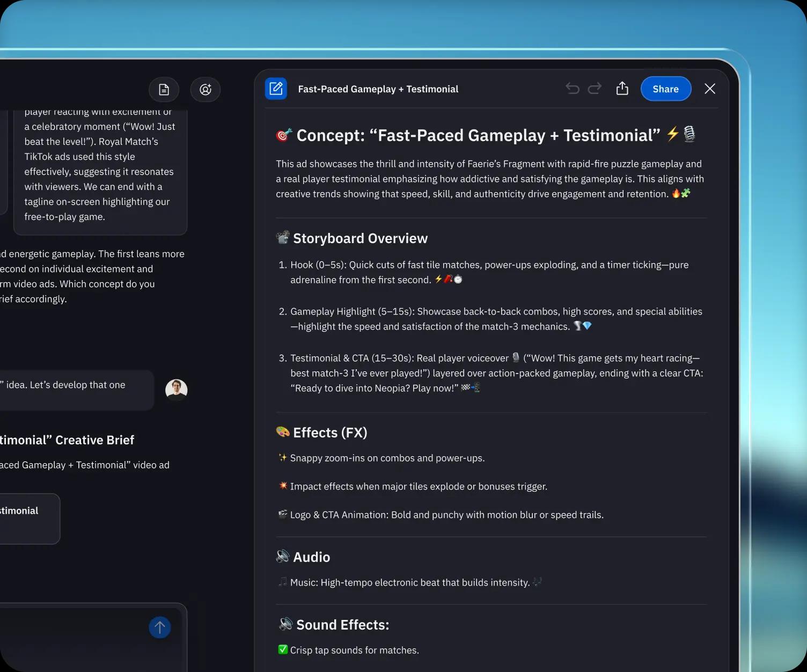This screenshot has height=672, width=807.
Task: Click the idea. Let's develop that one message
Action: coord(77,390)
